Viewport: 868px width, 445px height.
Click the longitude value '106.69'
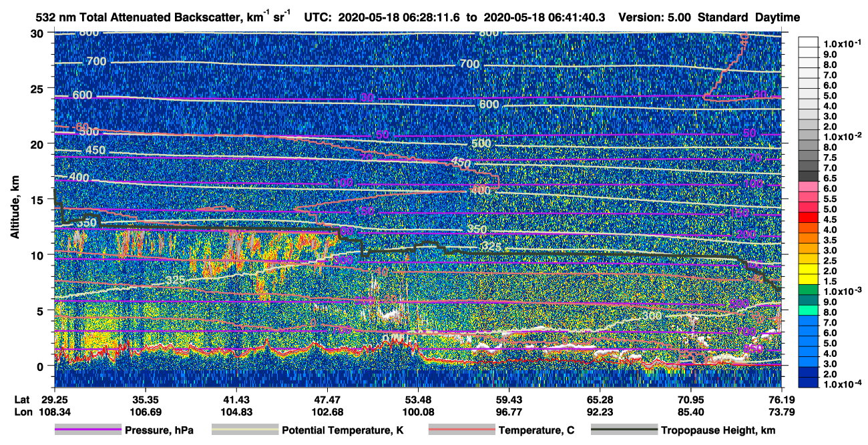(x=146, y=412)
